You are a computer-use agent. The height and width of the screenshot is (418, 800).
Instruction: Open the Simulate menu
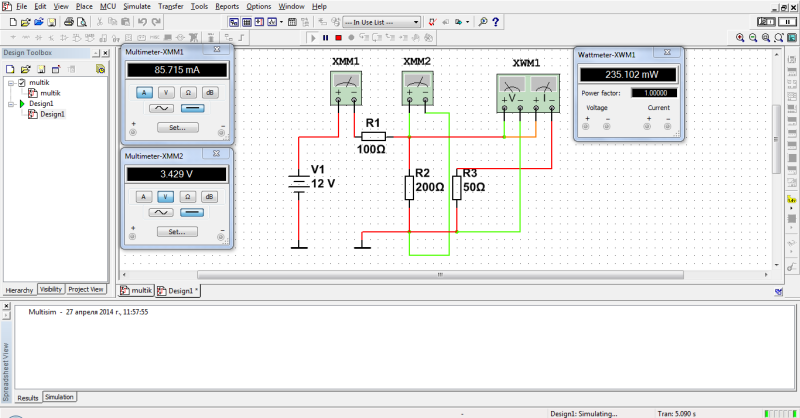click(137, 6)
